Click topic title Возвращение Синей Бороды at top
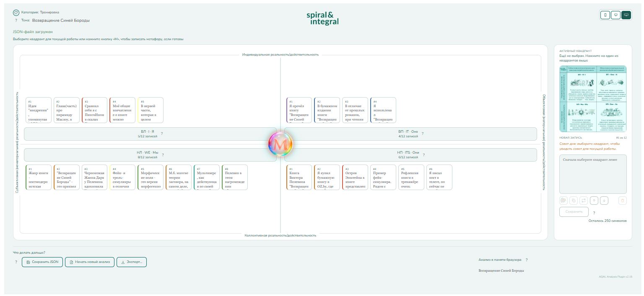 pyautogui.click(x=61, y=20)
